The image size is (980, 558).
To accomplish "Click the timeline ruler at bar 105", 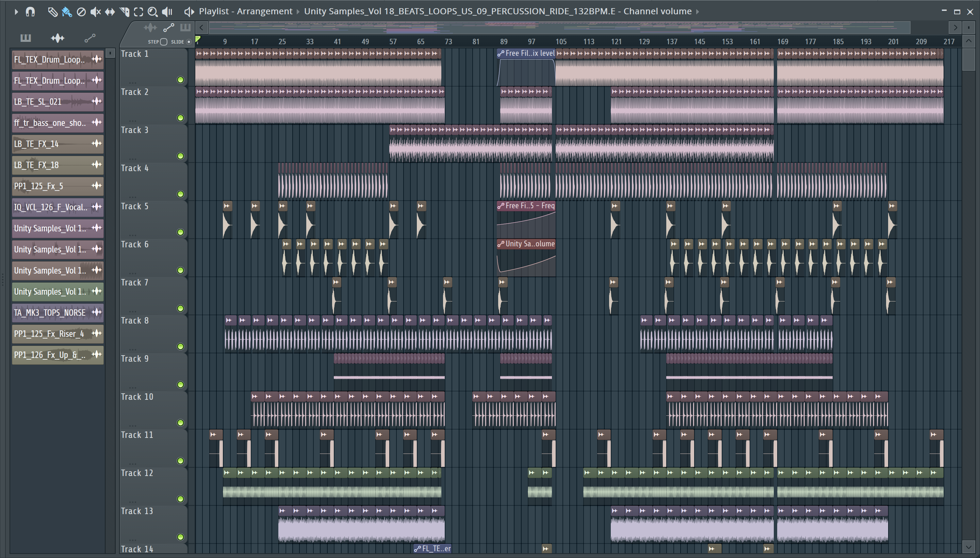I will 561,42.
